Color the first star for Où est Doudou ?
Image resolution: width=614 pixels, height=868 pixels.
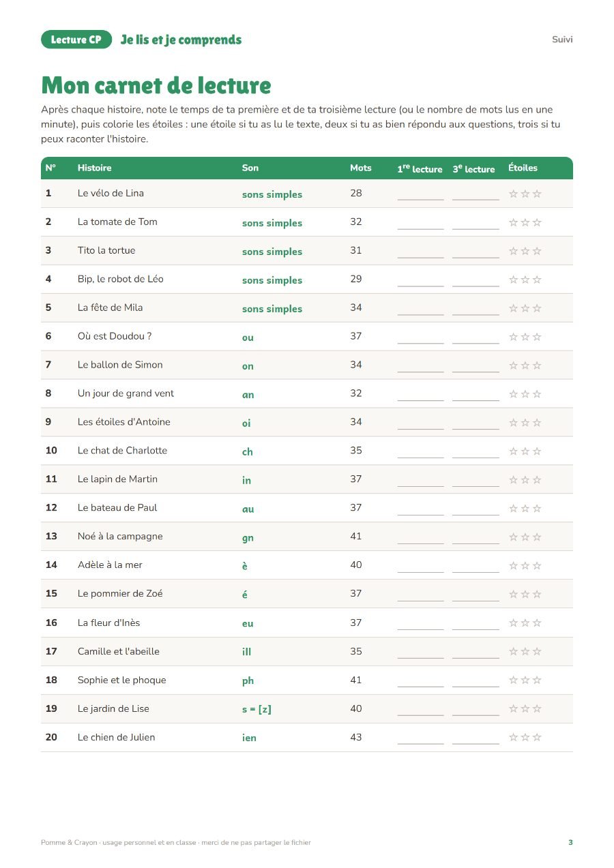pos(514,337)
